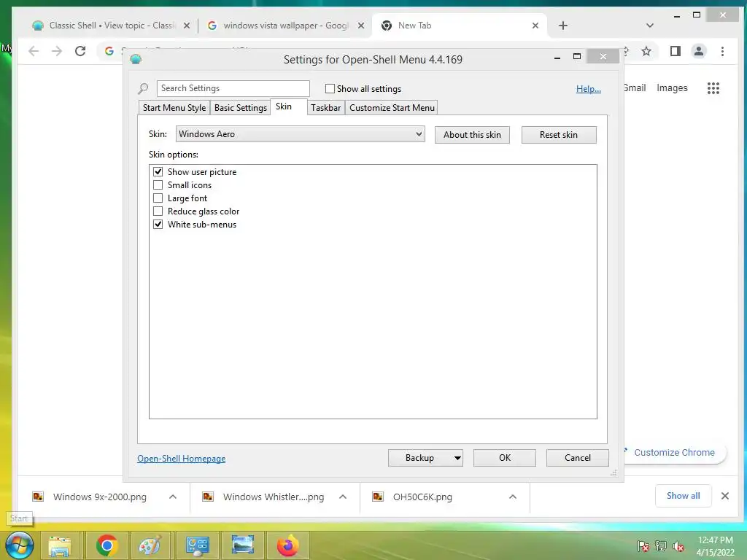Add a new Chrome tab
747x560 pixels.
563,26
